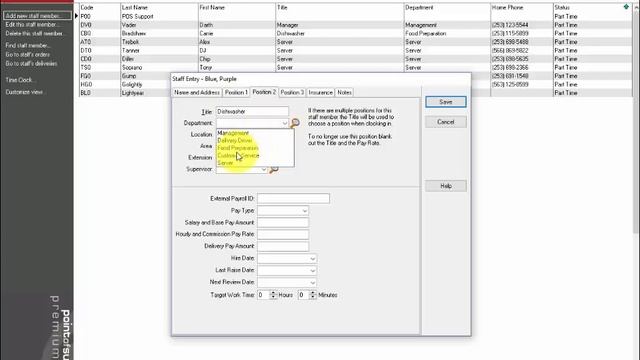
Task: Open the Notes tab
Action: pyautogui.click(x=344, y=93)
